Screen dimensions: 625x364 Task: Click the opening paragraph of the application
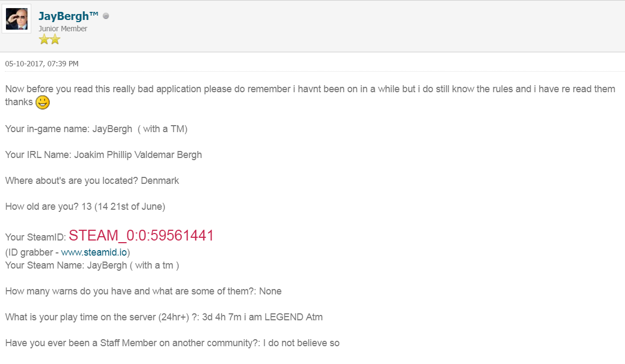[x=310, y=95]
